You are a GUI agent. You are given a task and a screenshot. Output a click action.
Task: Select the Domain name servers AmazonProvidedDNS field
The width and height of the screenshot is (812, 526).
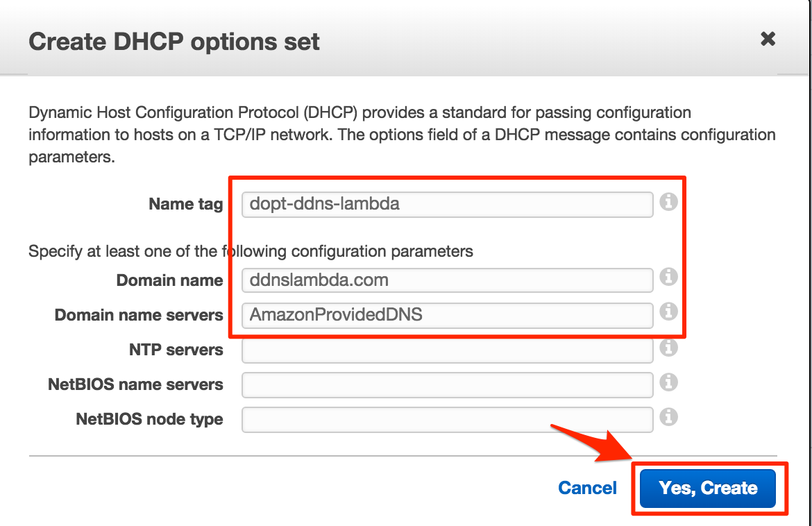(448, 315)
